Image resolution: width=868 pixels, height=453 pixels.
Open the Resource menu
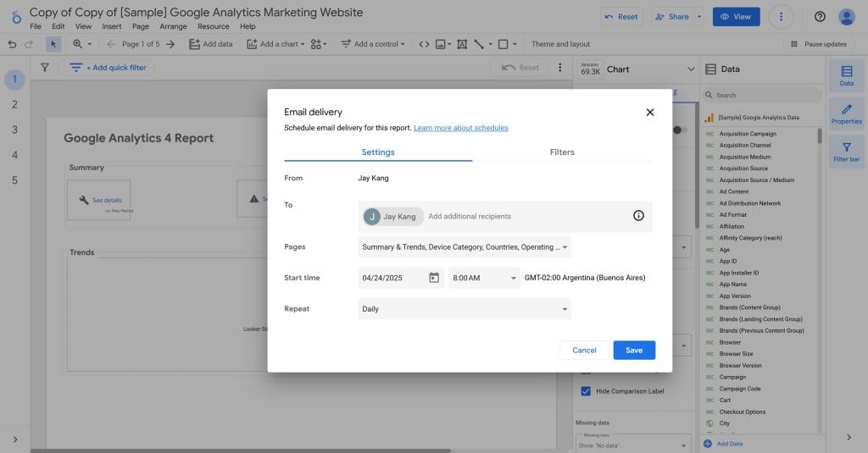(x=213, y=26)
